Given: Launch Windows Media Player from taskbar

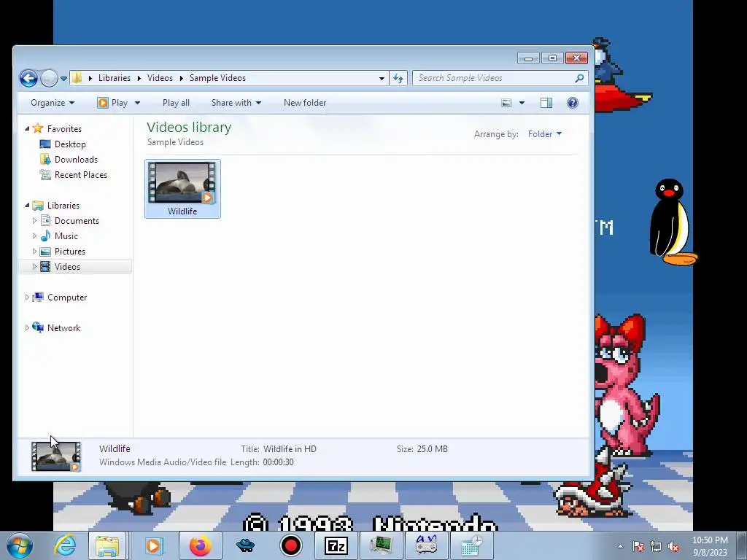Looking at the screenshot, I should click(x=153, y=545).
